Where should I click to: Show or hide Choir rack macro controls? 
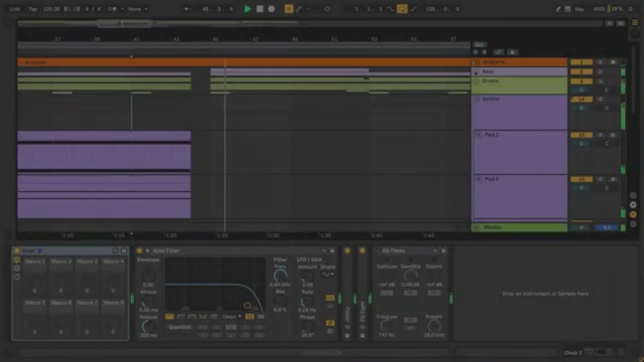[x=17, y=260]
